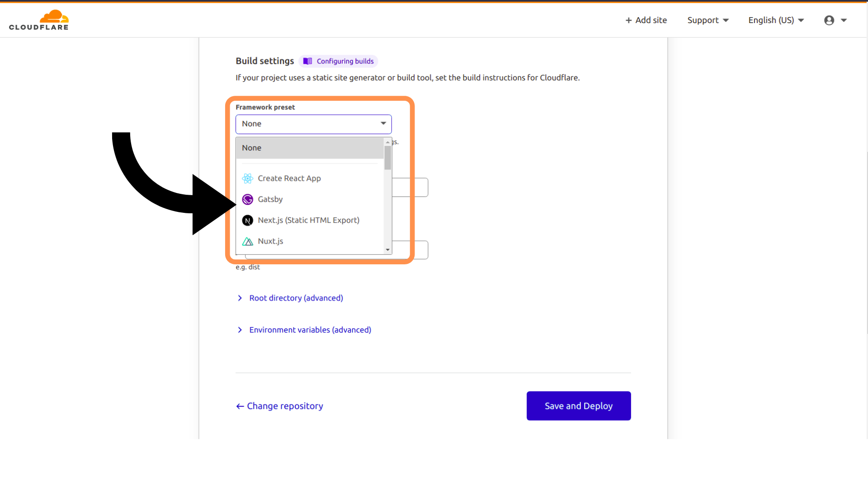
Task: Click the Configuring builds link
Action: click(x=345, y=61)
